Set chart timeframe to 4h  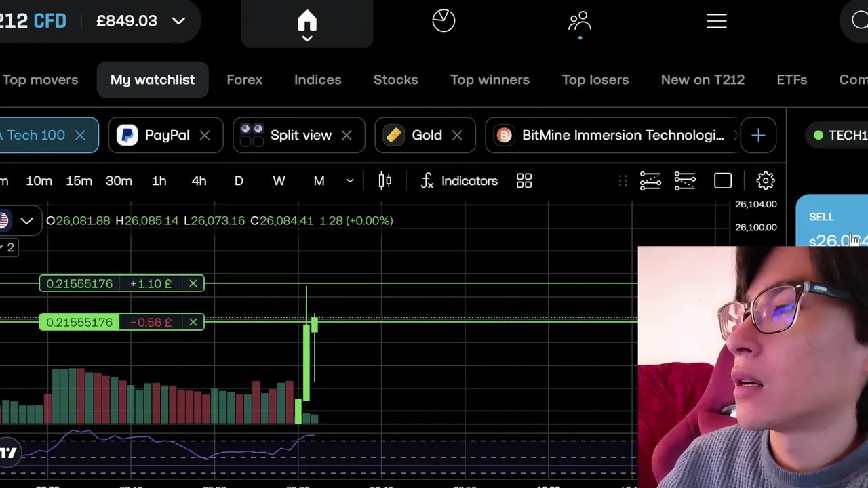coord(199,181)
